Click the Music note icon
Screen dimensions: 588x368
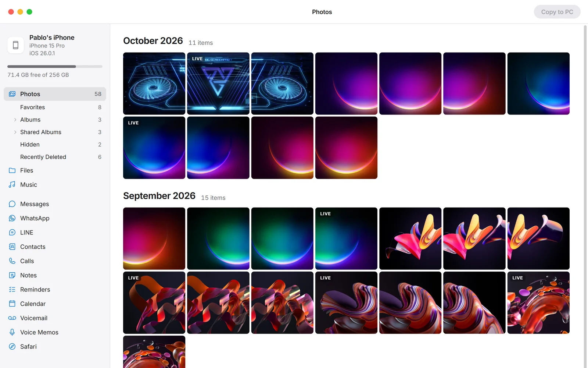point(12,185)
